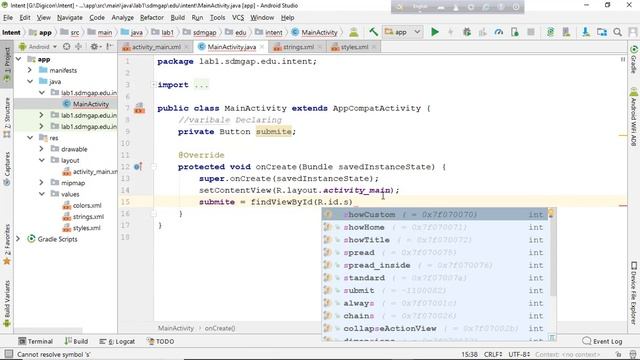Open the app run configuration dropdown
Image resolution: width=640 pixels, height=360 pixels.
point(402,32)
